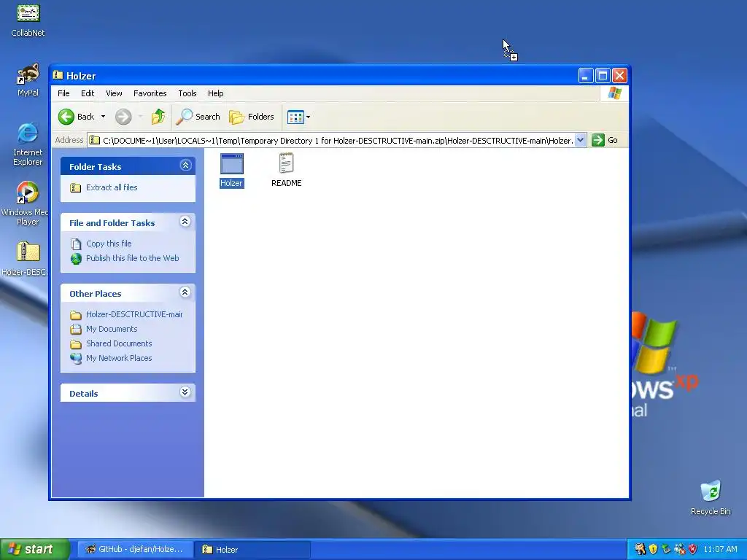The image size is (747, 560).
Task: Click the red security alert tray icon
Action: point(693,550)
